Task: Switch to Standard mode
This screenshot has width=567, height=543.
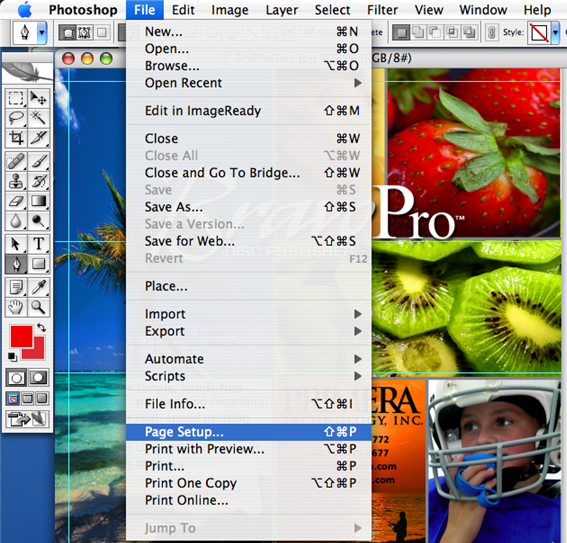Action: (16, 378)
